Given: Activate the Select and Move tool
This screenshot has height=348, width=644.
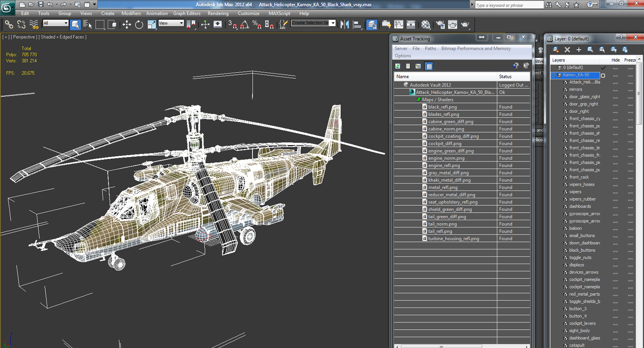Looking at the screenshot, I should 127,24.
